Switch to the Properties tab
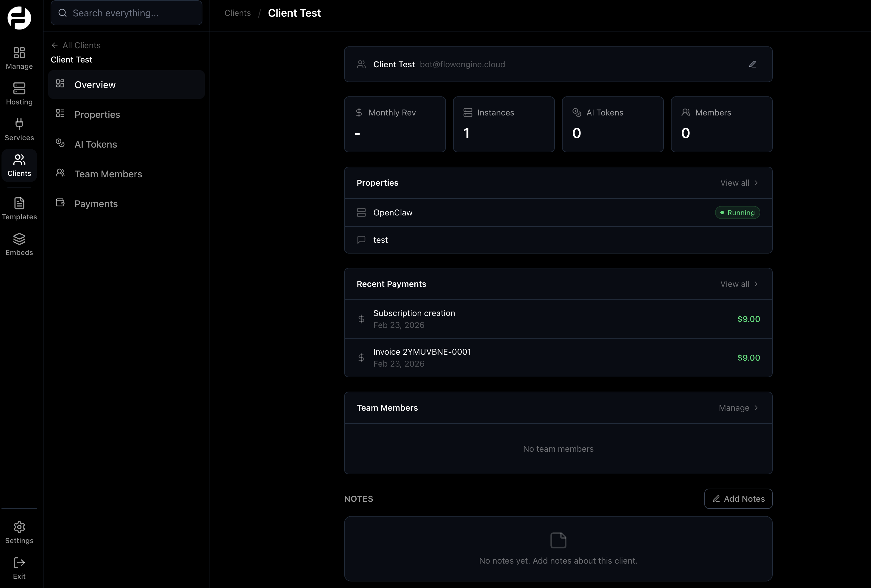This screenshot has width=871, height=588. point(97,115)
